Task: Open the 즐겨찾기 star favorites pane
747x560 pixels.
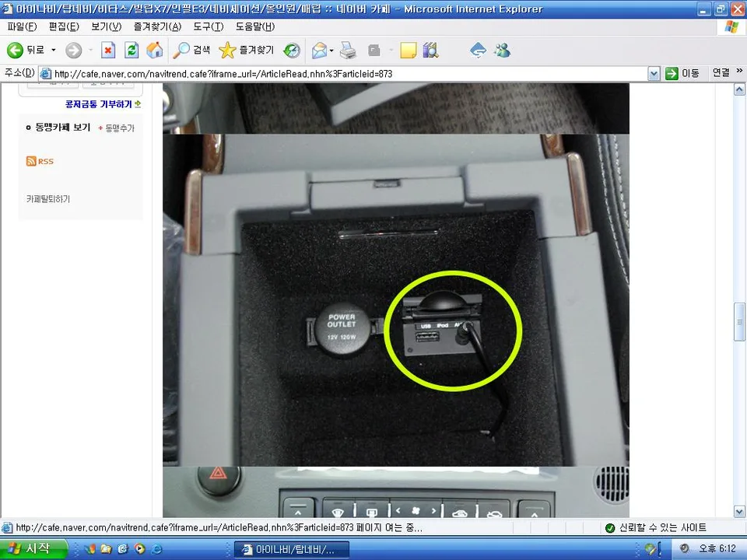Action: [x=247, y=50]
